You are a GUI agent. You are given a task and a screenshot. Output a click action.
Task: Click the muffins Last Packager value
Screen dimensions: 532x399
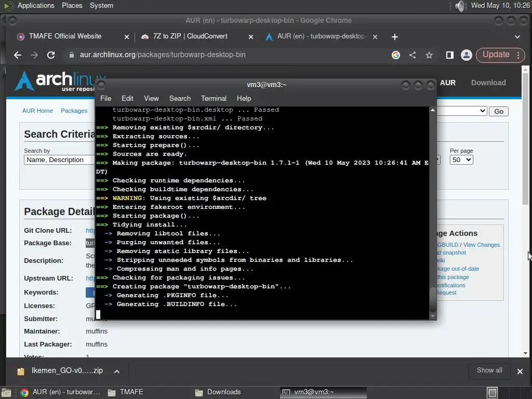pyautogui.click(x=96, y=344)
